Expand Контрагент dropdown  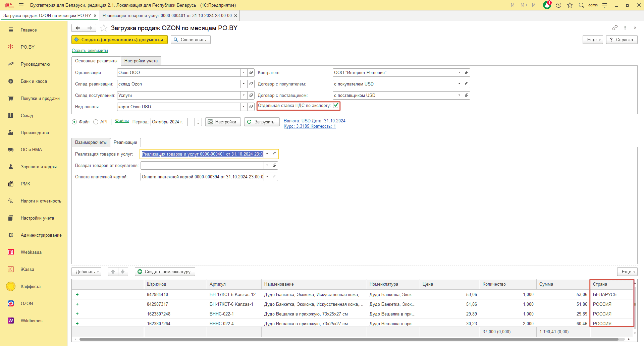460,72
